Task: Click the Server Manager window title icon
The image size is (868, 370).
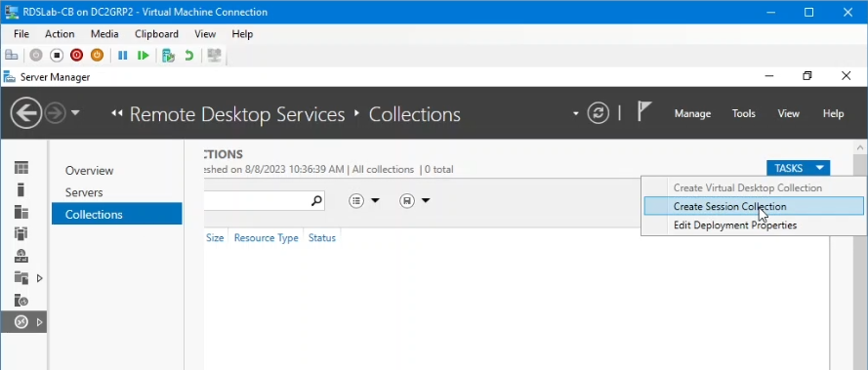Action: (9, 77)
